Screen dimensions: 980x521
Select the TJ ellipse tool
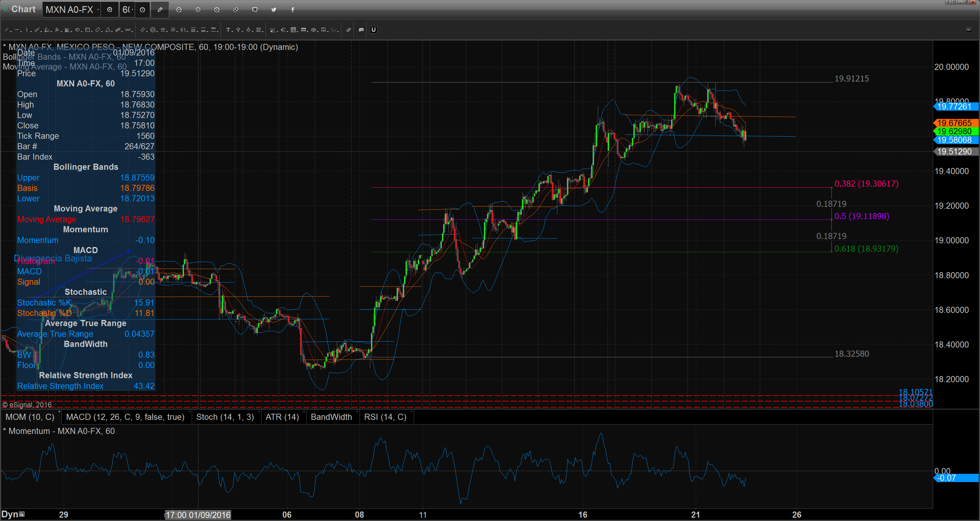click(314, 30)
